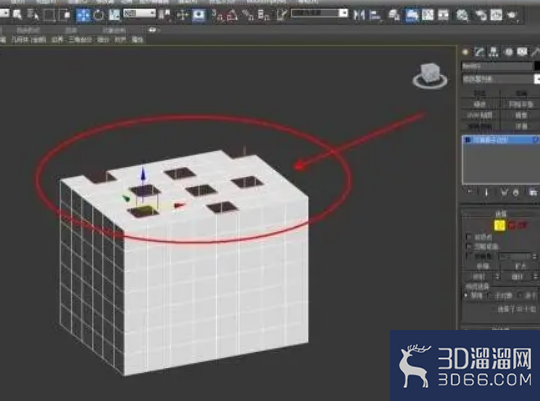Open the Curve Editor
540x401 pixels.
pyautogui.click(x=428, y=15)
